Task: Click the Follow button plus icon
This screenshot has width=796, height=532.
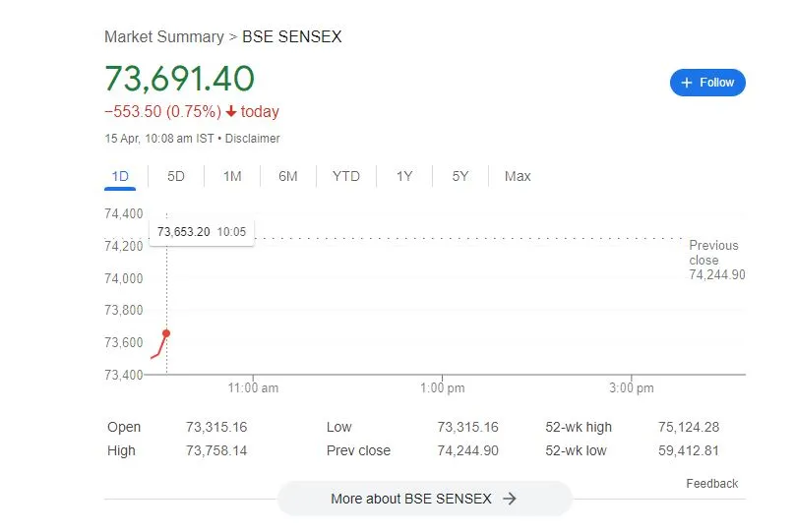Action: pos(687,83)
